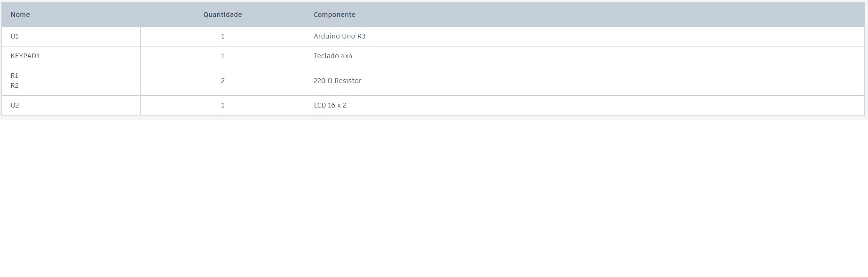Screen dimensions: 868x277
Task: Click the word Teclado
Action: point(326,56)
